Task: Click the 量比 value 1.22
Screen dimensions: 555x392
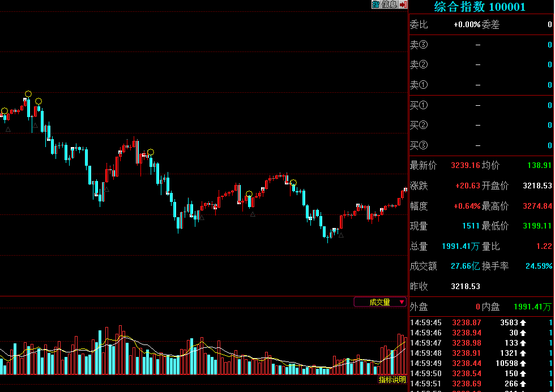Action: pyautogui.click(x=544, y=246)
